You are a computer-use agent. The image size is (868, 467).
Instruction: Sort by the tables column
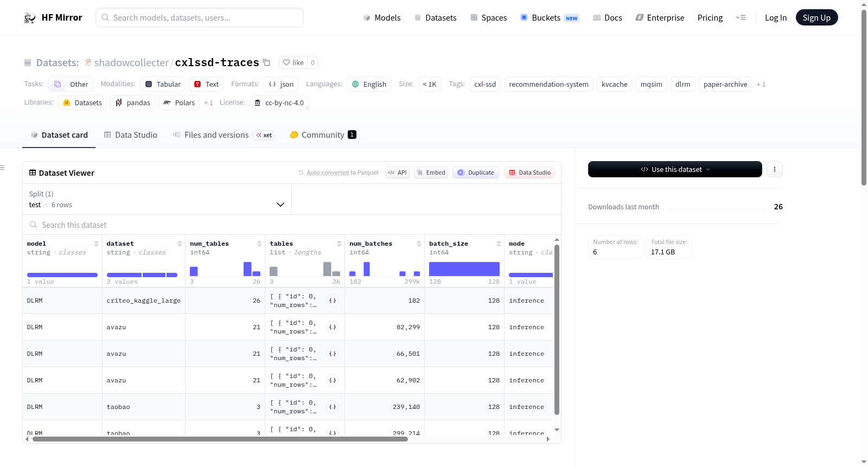pos(339,244)
